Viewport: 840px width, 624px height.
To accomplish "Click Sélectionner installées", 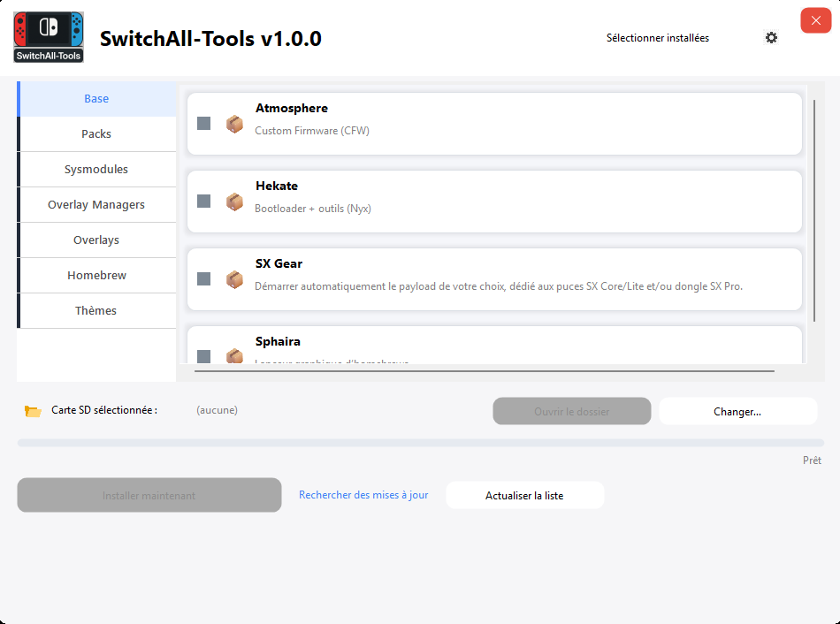I will 657,38.
